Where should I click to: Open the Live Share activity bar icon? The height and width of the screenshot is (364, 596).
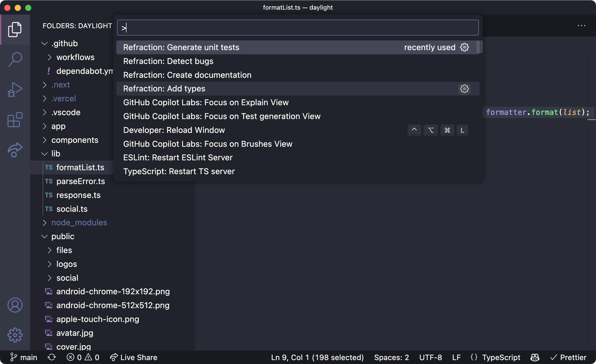pyautogui.click(x=15, y=150)
